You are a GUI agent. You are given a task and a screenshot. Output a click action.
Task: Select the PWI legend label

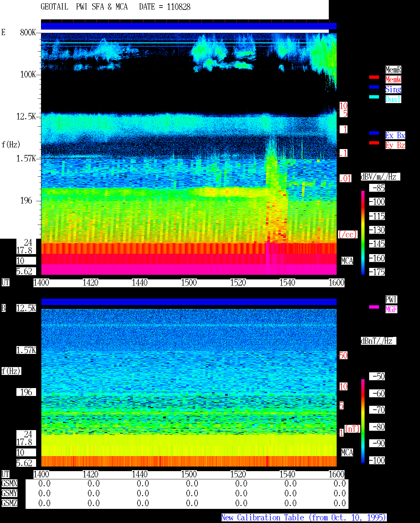tap(391, 299)
